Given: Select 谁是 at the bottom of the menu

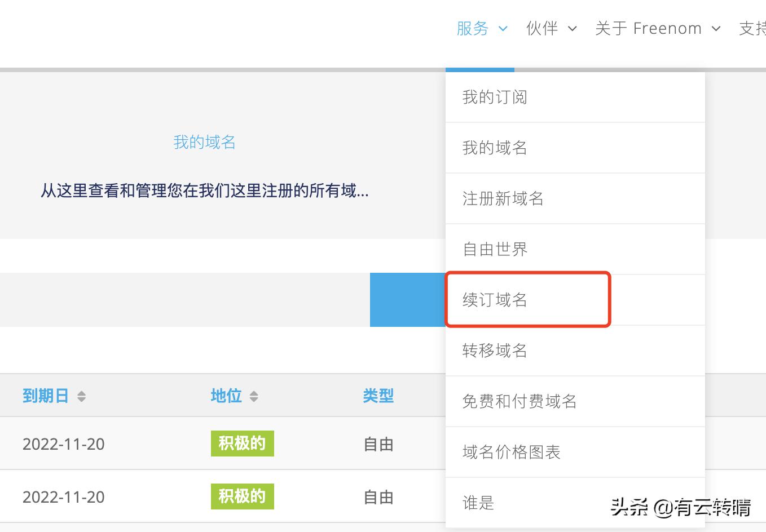Looking at the screenshot, I should [x=477, y=502].
